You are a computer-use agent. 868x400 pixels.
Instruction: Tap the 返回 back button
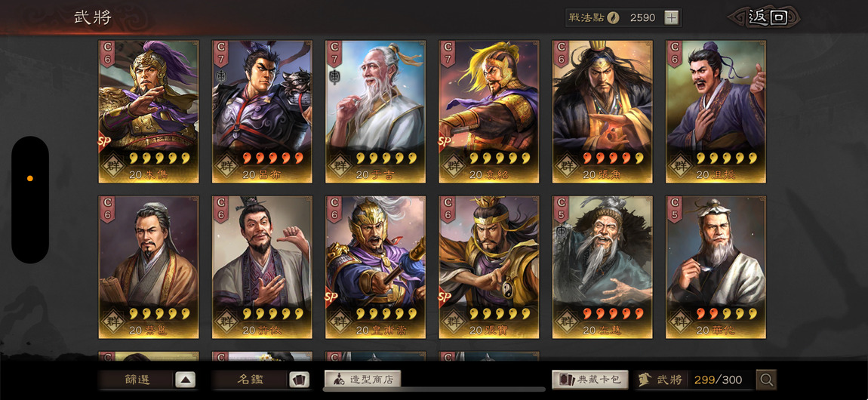pos(768,17)
